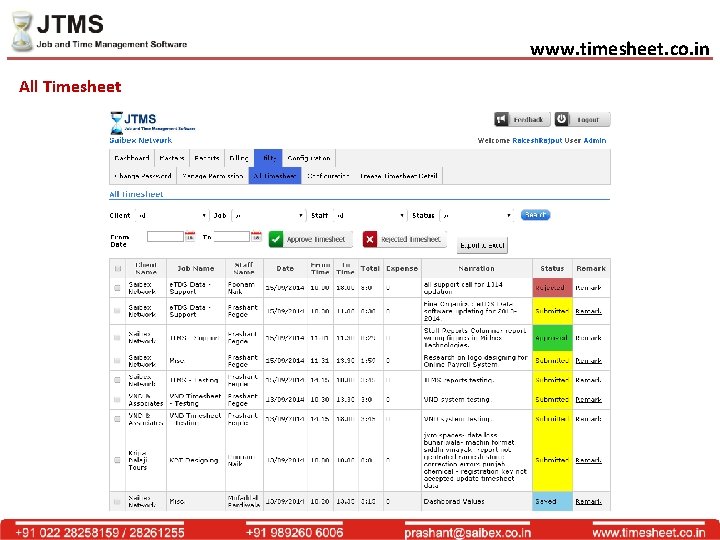720x540 pixels.
Task: Click the blue Saved status cell
Action: point(552,502)
